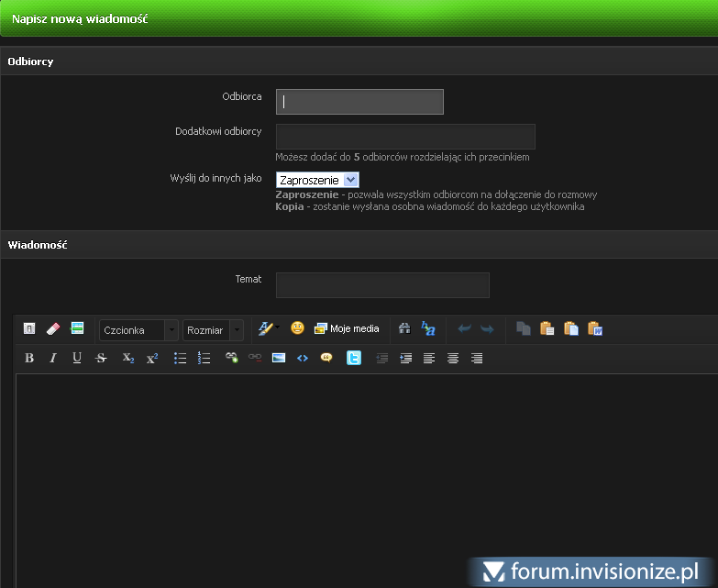Insert a bulleted list
The height and width of the screenshot is (588, 718).
(x=181, y=358)
